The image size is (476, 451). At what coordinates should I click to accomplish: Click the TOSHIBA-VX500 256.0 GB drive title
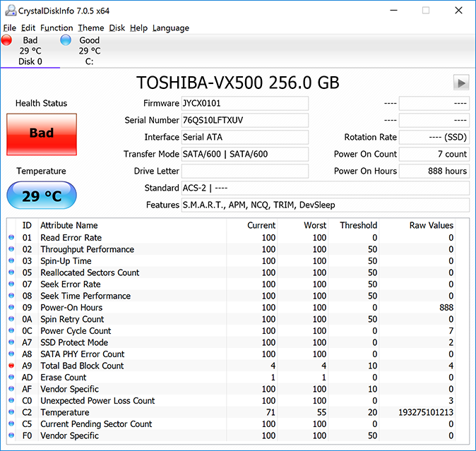point(238,83)
